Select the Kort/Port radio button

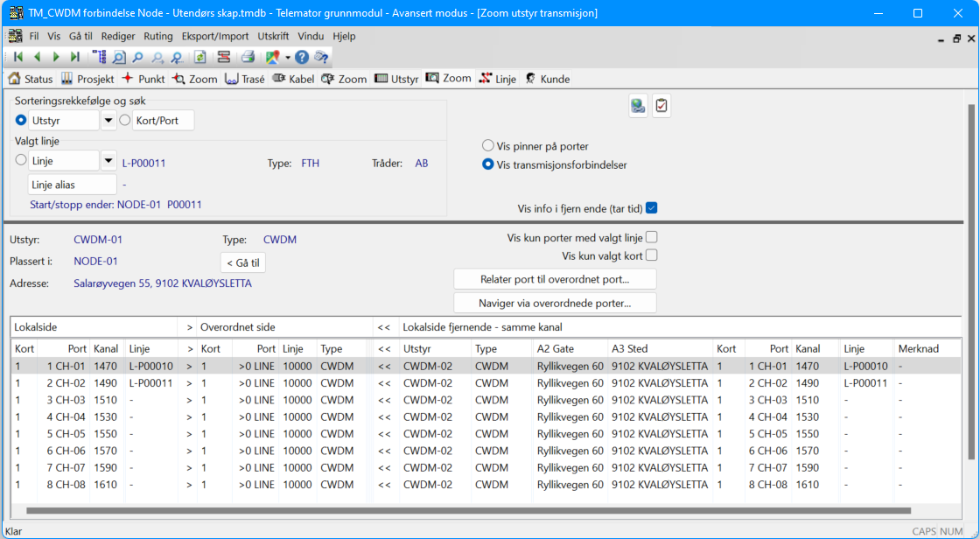point(124,120)
